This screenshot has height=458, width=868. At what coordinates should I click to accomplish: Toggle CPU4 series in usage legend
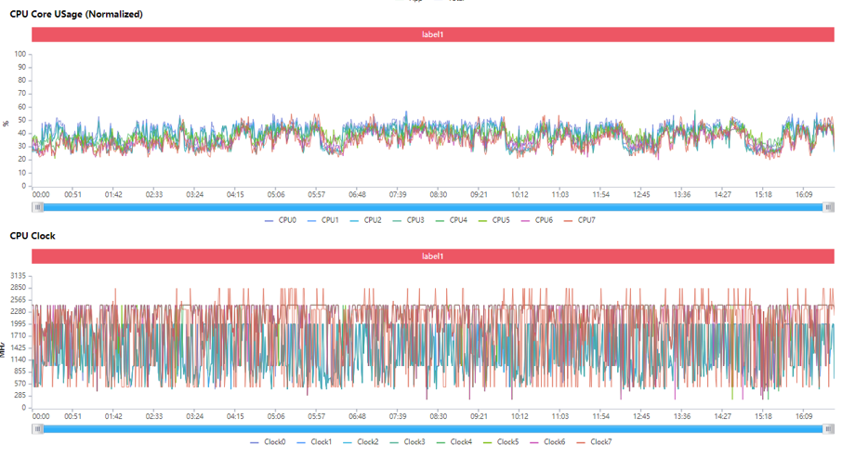coord(452,220)
